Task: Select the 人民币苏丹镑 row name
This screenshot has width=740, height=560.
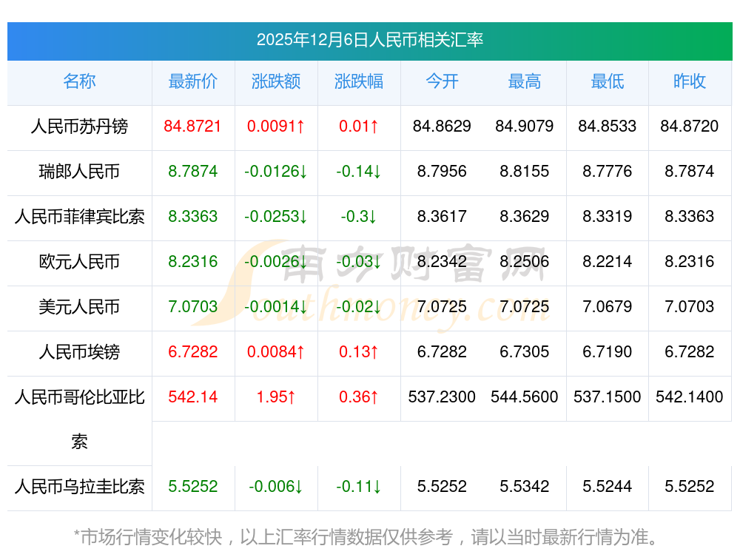Action: (x=79, y=126)
